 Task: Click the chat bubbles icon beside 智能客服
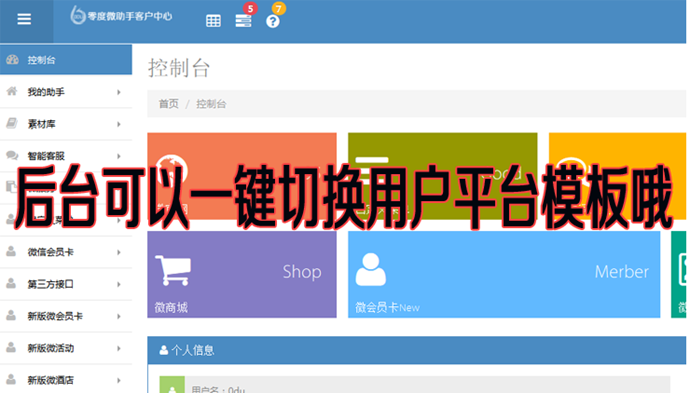pyautogui.click(x=12, y=155)
